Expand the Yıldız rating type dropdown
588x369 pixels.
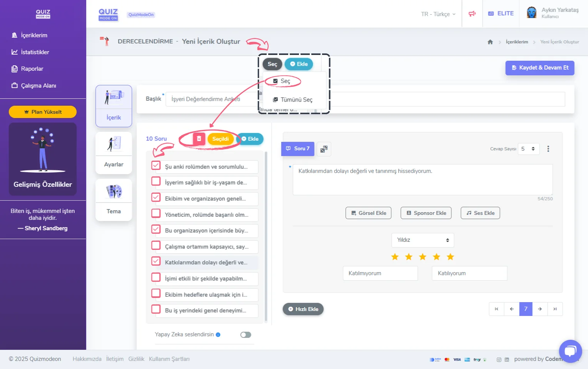pos(423,240)
